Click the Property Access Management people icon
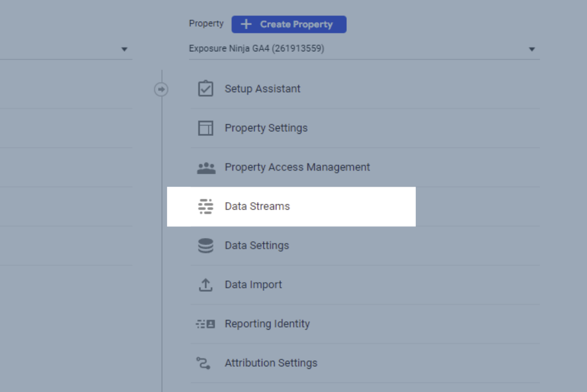The width and height of the screenshot is (587, 392). 205,168
